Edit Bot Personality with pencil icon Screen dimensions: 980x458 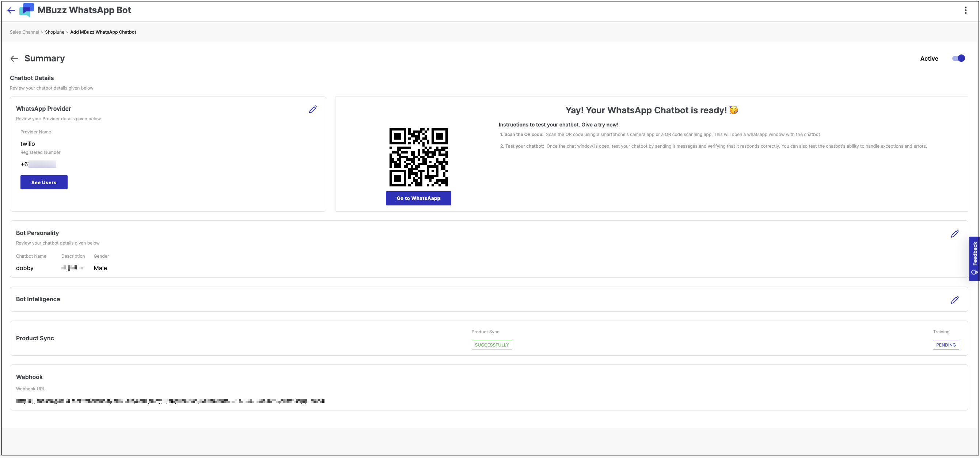(954, 234)
